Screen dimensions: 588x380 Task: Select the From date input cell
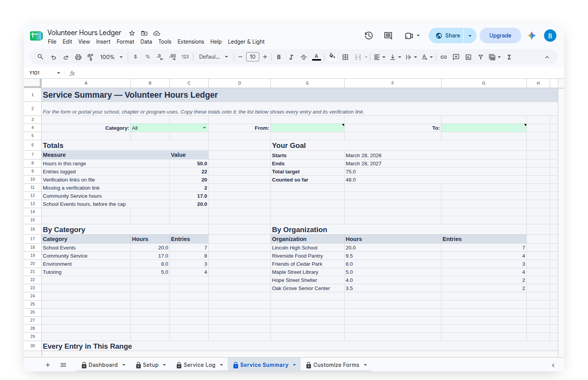pyautogui.click(x=307, y=128)
